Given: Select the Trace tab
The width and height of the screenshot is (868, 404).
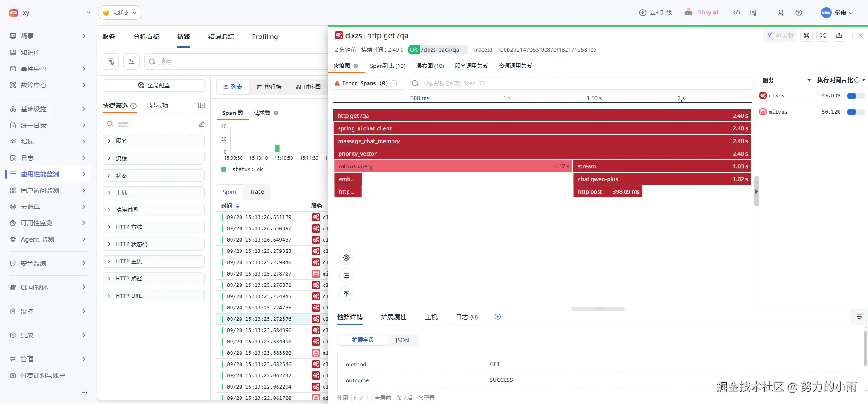Looking at the screenshot, I should tap(257, 192).
